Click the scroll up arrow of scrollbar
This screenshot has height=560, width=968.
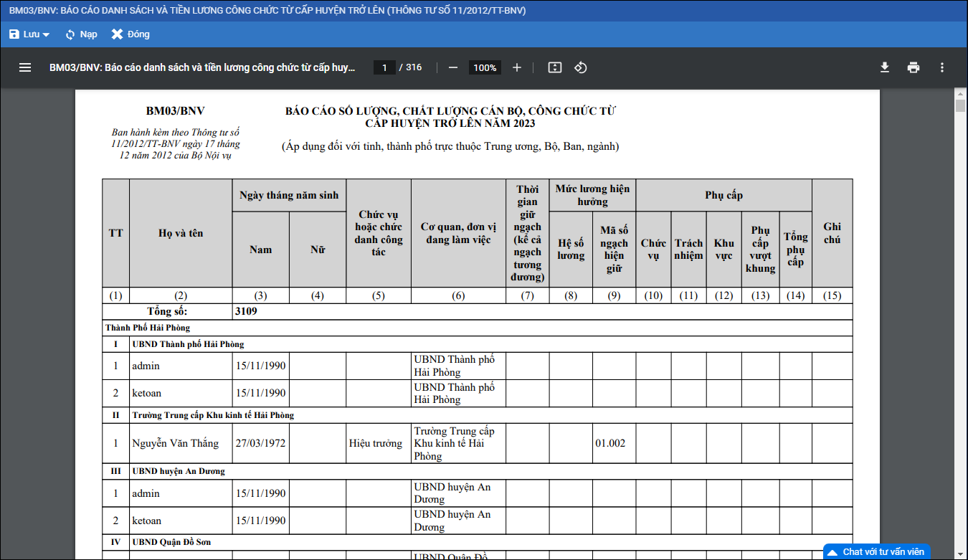click(960, 94)
